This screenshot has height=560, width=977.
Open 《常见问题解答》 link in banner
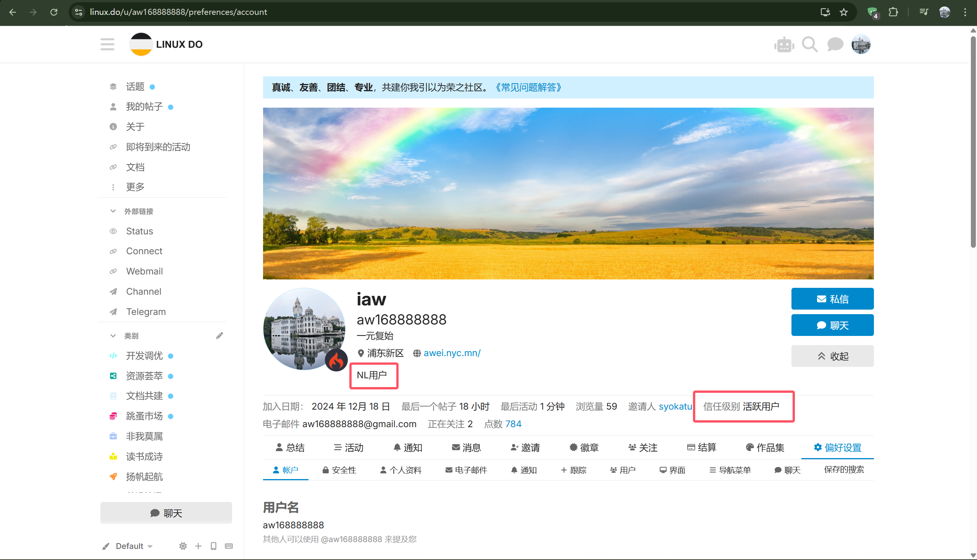[528, 87]
